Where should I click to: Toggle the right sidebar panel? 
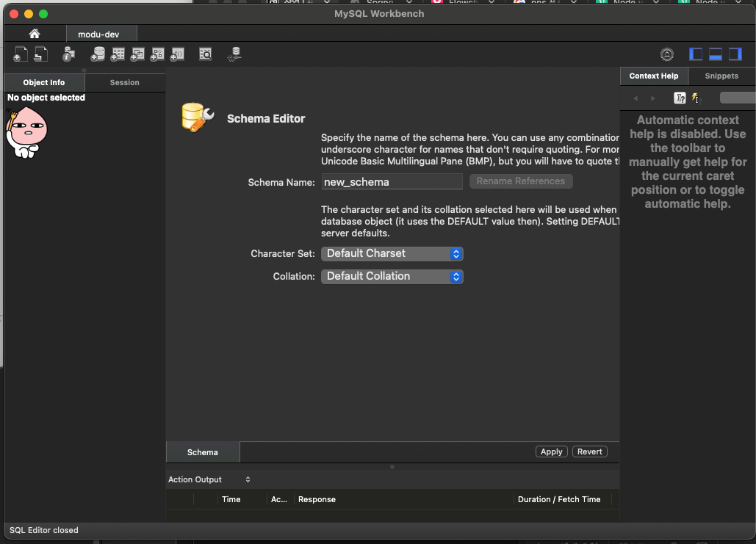pyautogui.click(x=735, y=54)
